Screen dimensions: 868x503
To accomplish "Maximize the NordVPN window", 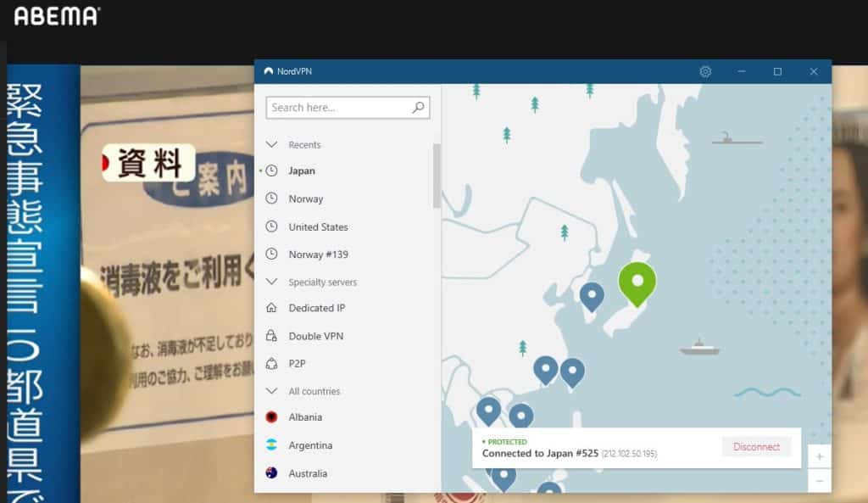I will tap(777, 71).
